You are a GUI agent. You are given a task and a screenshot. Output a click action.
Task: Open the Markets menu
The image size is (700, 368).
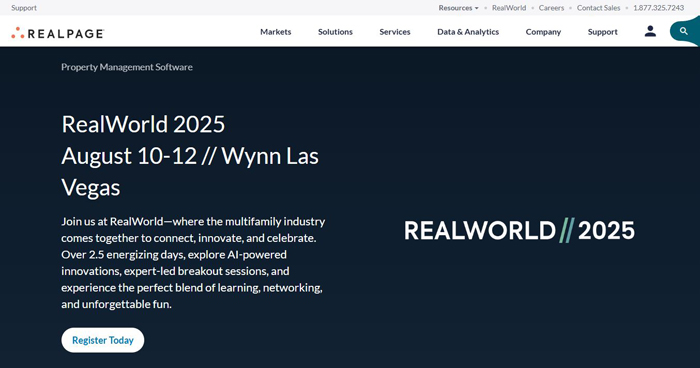(x=275, y=32)
